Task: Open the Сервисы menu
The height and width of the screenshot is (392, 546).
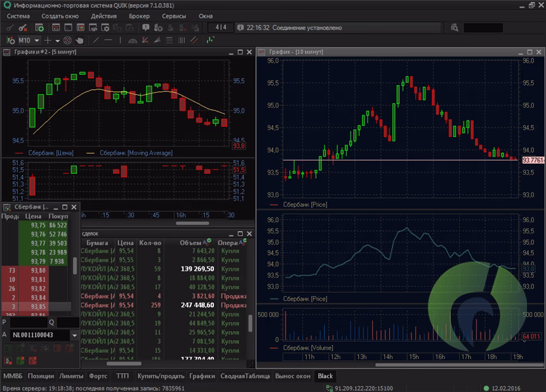Action: [x=174, y=16]
